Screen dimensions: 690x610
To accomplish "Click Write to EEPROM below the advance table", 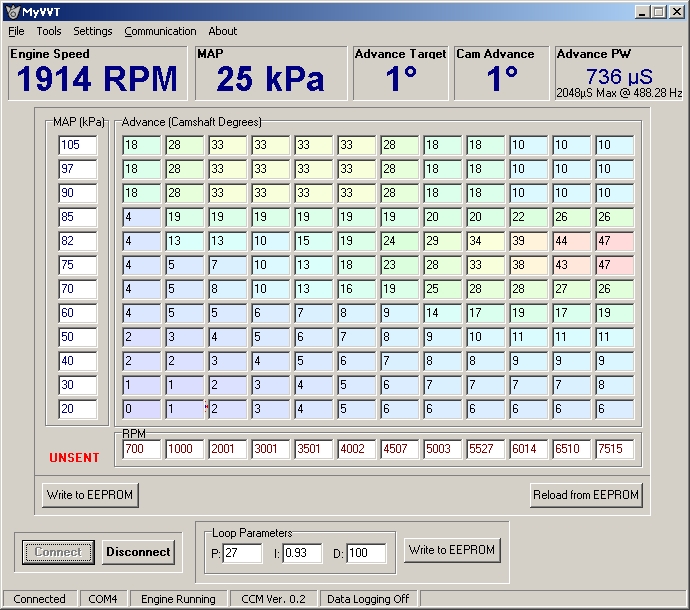I will point(90,495).
